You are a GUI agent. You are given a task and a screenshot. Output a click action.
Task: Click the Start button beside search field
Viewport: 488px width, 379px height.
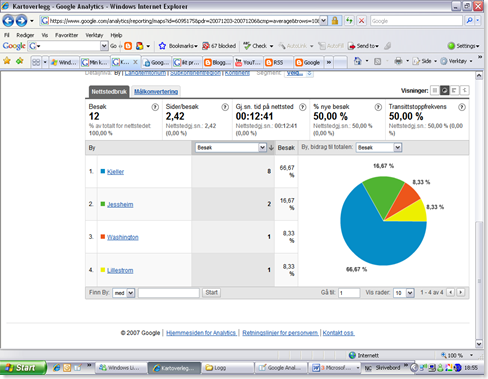pyautogui.click(x=211, y=293)
